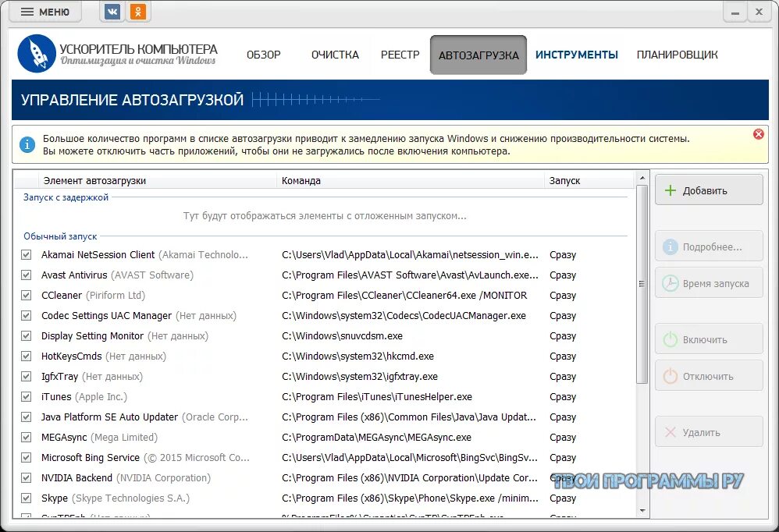Select the Akamai NetSession Client entry

[98, 254]
